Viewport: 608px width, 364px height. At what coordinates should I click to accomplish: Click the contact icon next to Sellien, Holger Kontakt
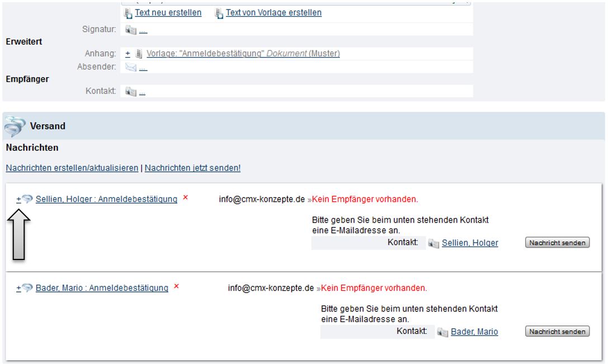(433, 243)
